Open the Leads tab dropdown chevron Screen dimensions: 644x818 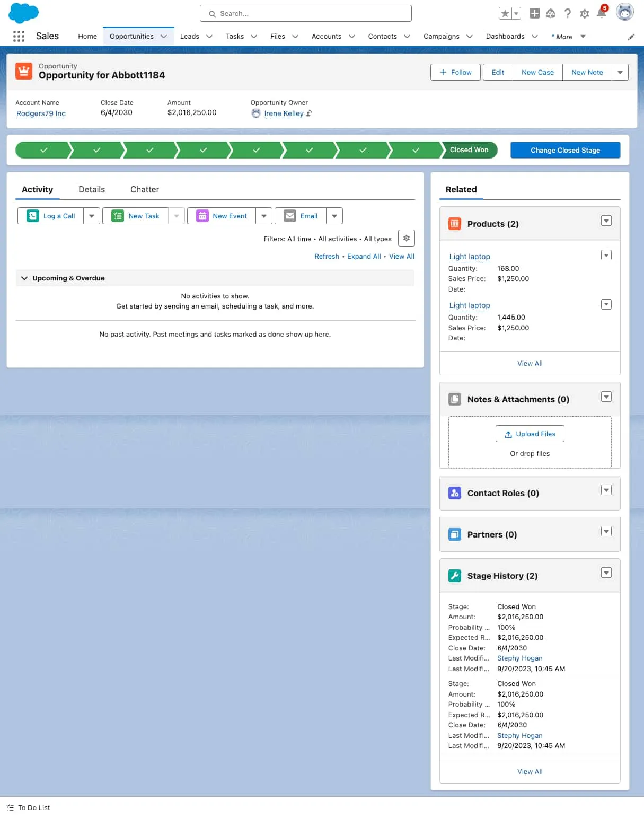tap(209, 37)
